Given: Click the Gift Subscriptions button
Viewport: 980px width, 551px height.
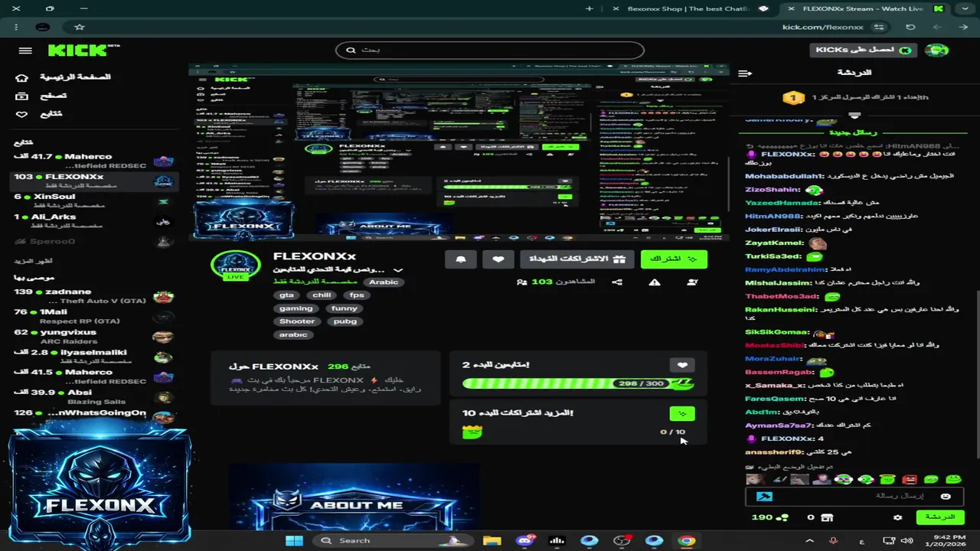Looking at the screenshot, I should point(577,259).
